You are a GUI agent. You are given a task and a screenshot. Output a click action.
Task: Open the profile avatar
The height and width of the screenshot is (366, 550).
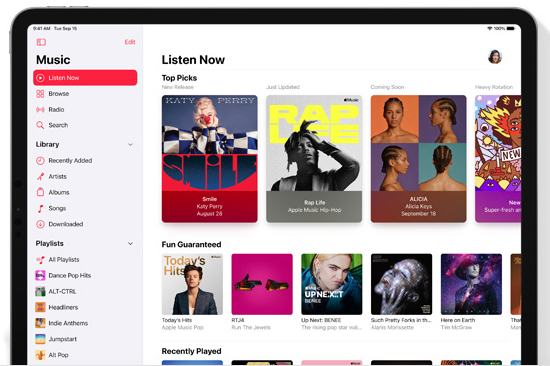495,56
